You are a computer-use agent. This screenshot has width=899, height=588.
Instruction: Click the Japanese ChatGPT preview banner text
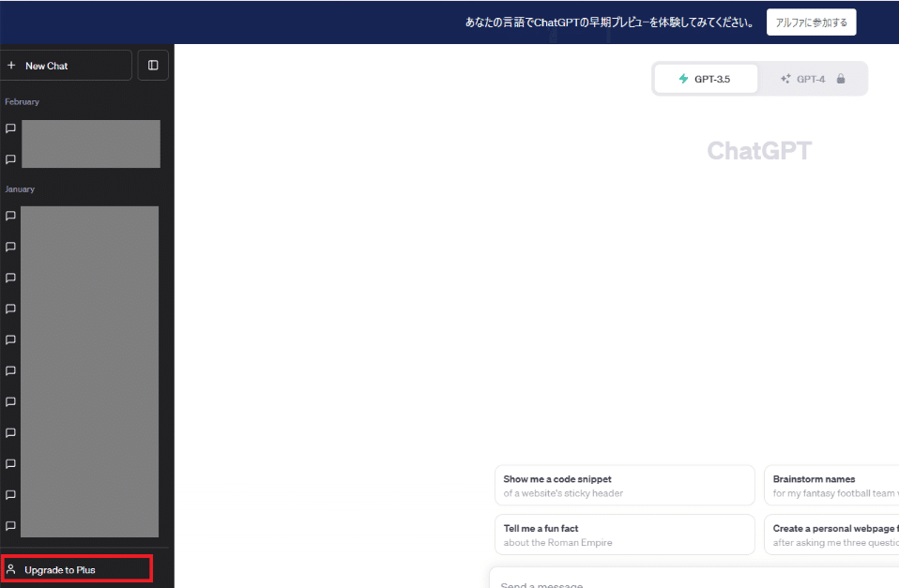click(x=610, y=23)
